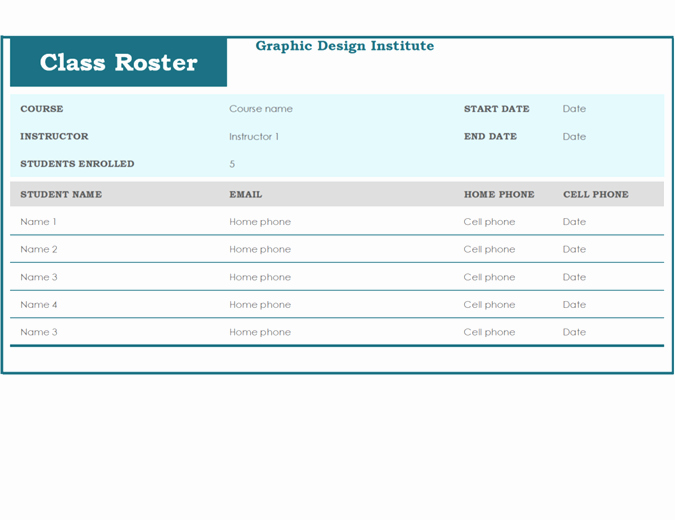Click the "Graphic Design Institute" heading
Screen dimensions: 675x520
coord(344,46)
